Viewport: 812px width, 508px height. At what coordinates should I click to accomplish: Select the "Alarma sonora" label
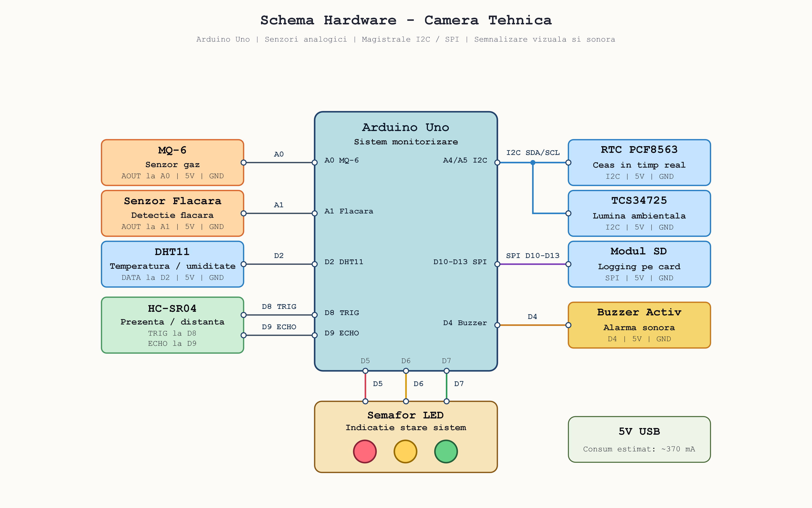[639, 328]
